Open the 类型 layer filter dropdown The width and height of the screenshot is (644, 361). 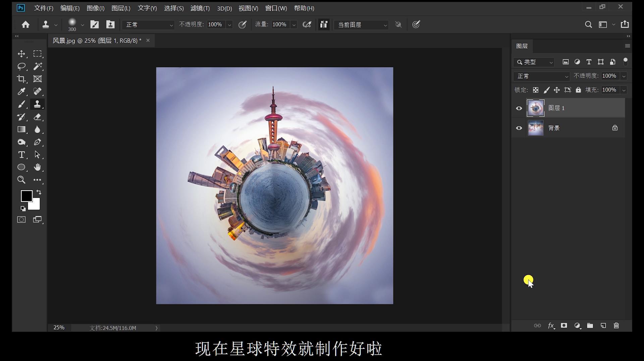[534, 62]
